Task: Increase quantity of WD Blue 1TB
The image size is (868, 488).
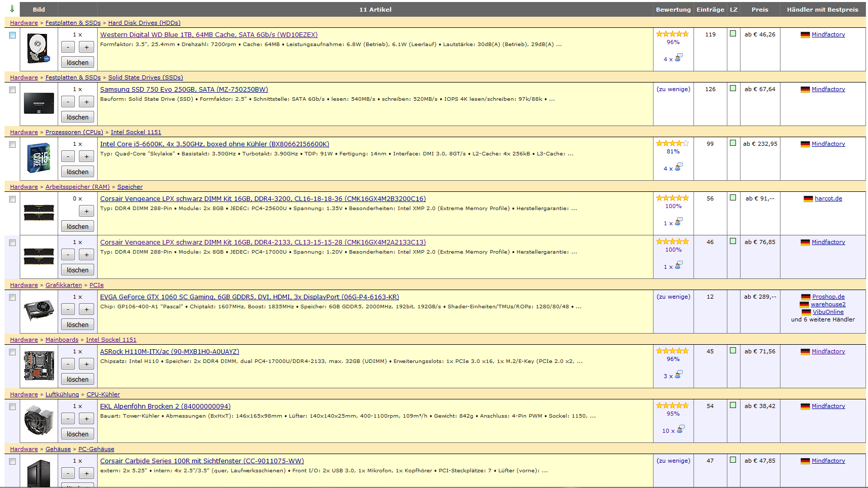Action: coord(86,47)
